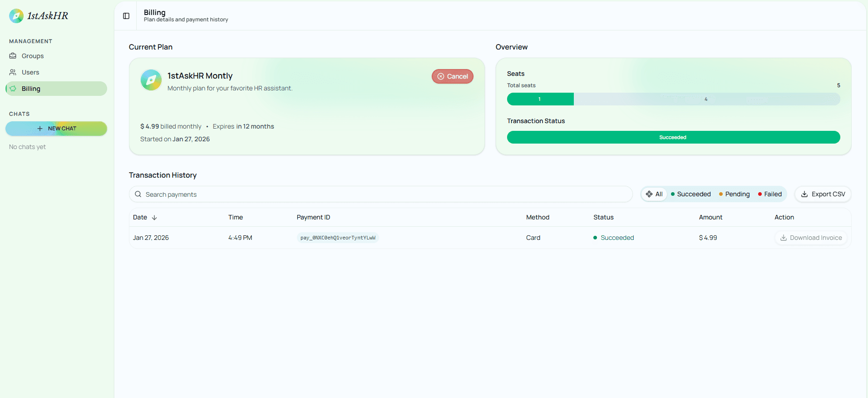
Task: Open the Groups management page
Action: (33, 56)
